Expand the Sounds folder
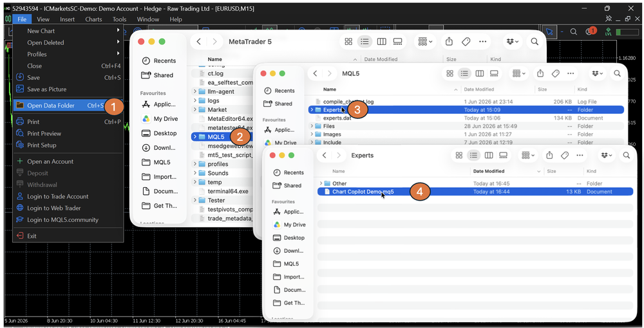The height and width of the screenshot is (328, 644). tap(194, 173)
